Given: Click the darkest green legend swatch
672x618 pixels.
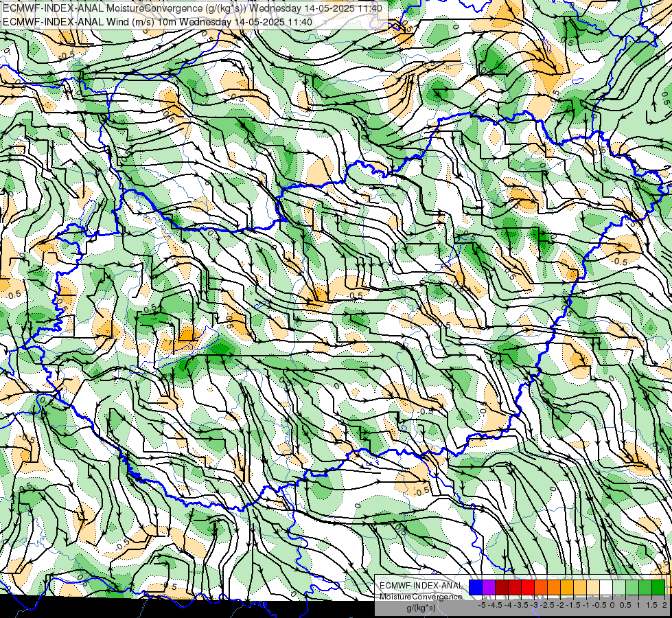Looking at the screenshot, I should (658, 587).
